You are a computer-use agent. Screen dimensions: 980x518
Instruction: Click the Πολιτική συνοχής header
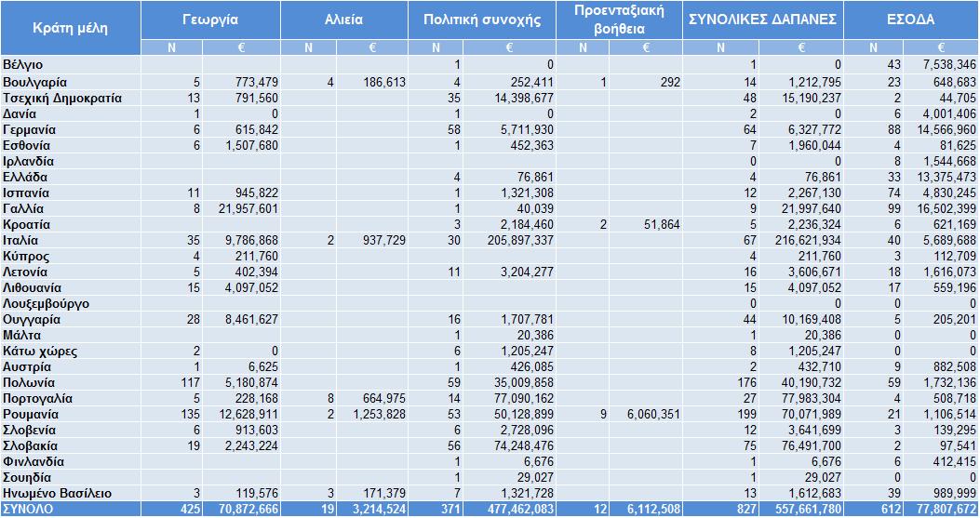click(x=482, y=20)
